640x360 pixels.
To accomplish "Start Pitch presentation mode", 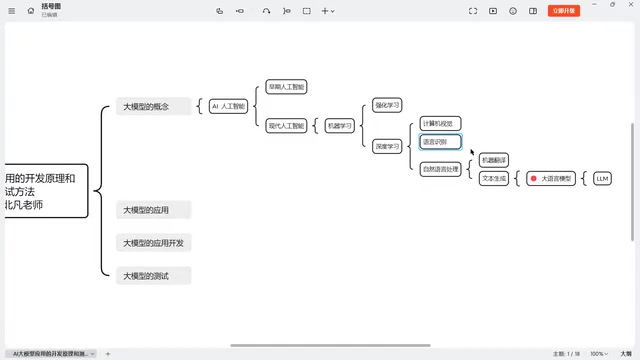I will click(x=493, y=11).
